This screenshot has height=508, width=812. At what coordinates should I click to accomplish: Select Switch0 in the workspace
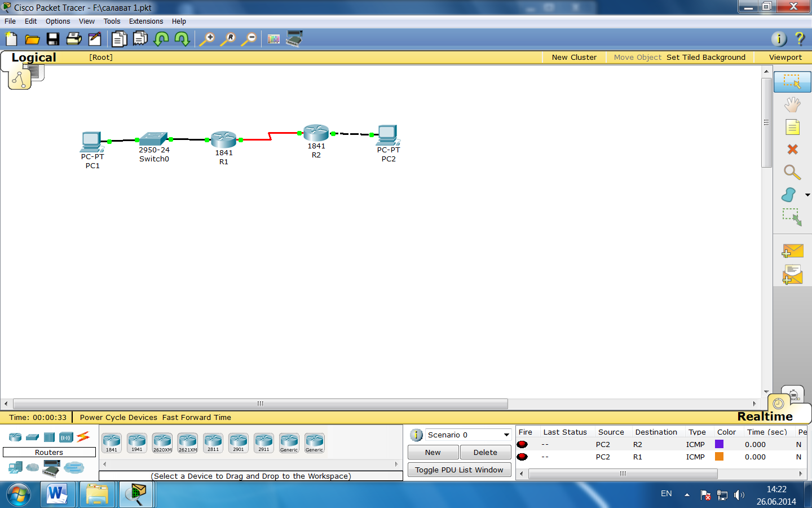coord(154,138)
